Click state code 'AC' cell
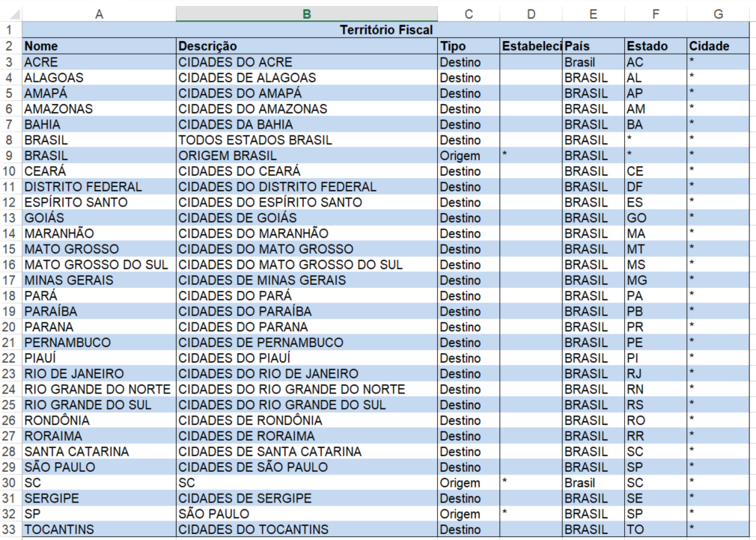 (655, 62)
